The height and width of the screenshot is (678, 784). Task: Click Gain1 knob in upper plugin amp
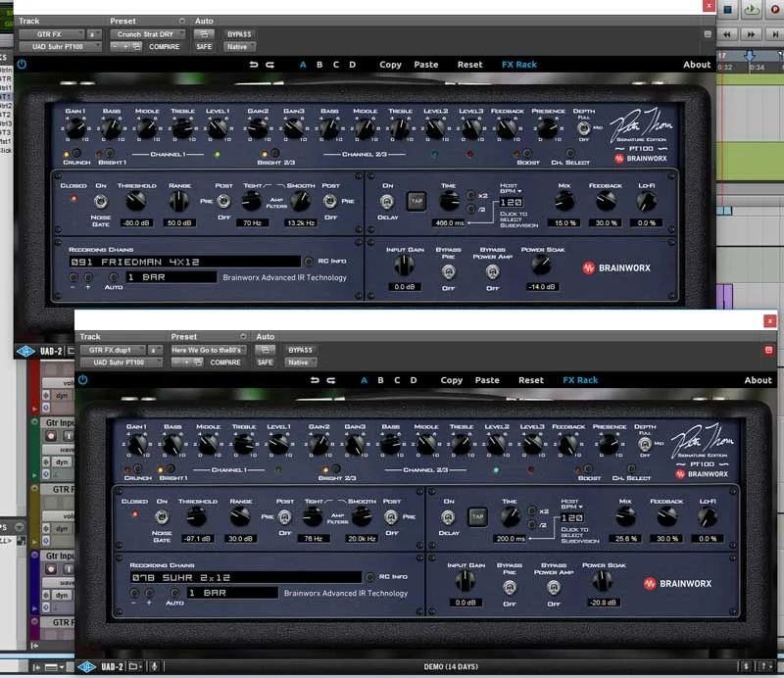click(75, 128)
